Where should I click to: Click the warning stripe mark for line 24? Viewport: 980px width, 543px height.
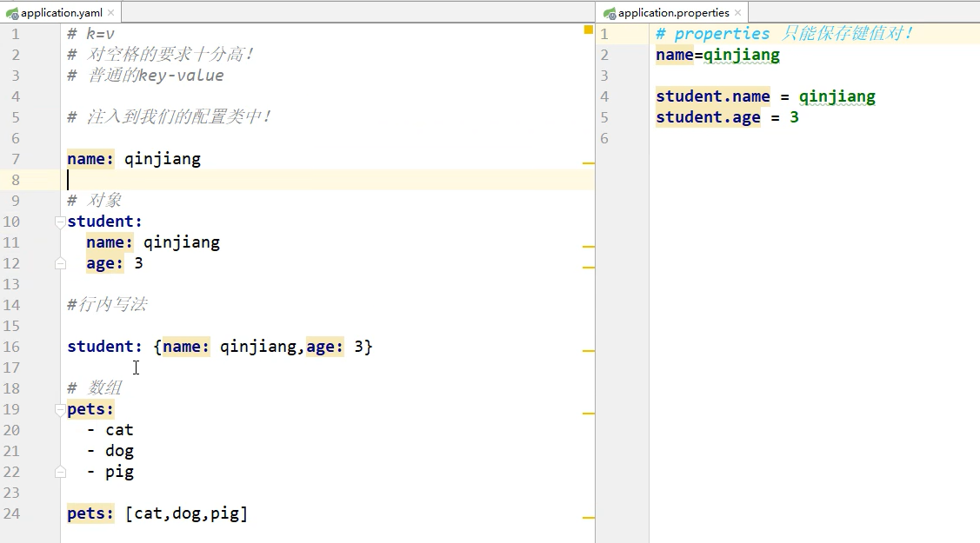point(589,518)
